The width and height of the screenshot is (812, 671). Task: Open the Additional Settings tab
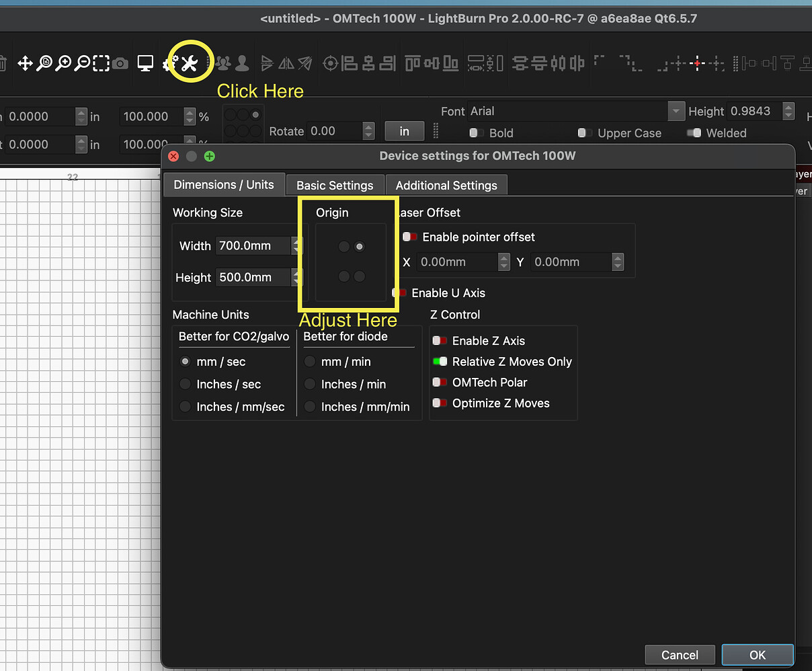446,185
